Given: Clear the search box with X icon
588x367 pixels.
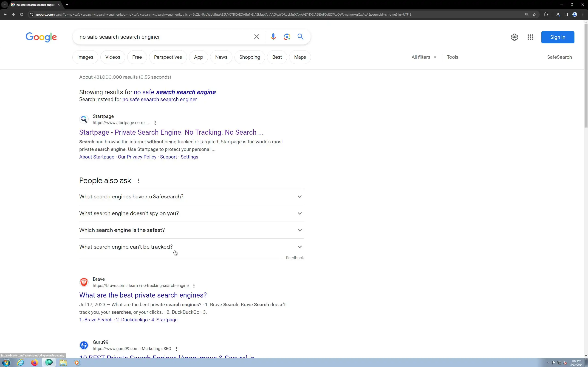Looking at the screenshot, I should tap(256, 37).
